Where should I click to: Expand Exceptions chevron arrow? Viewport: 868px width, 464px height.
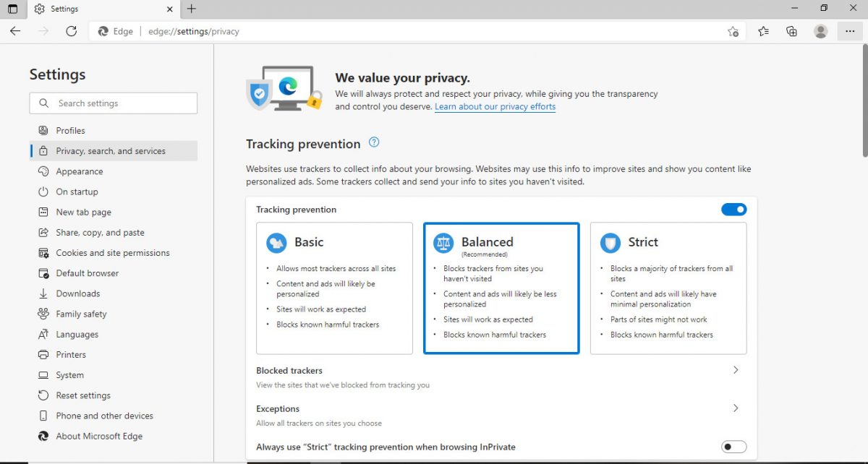coord(736,408)
